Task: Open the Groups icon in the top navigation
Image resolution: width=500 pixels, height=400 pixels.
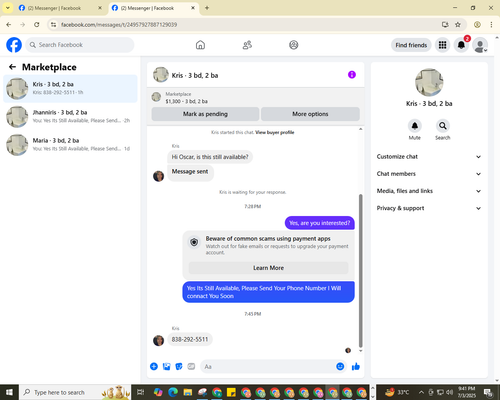Action: pos(294,45)
